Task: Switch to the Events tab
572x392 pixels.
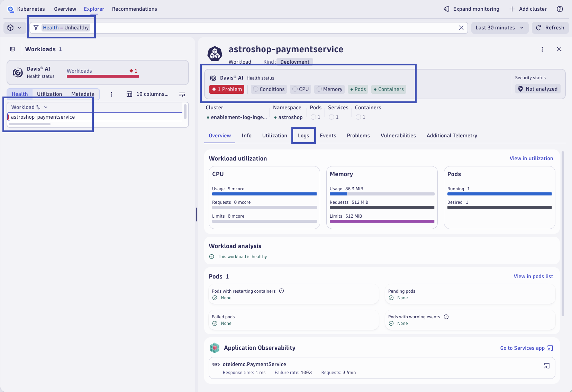Action: 328,136
